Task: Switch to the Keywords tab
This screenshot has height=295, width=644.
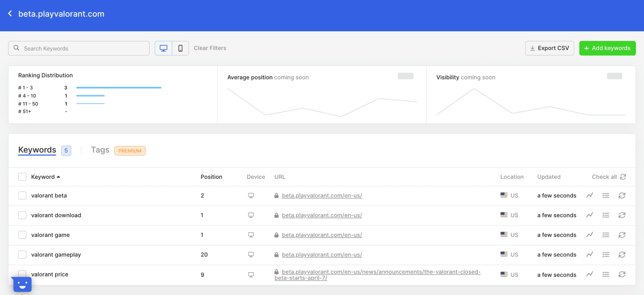Action: click(x=37, y=150)
